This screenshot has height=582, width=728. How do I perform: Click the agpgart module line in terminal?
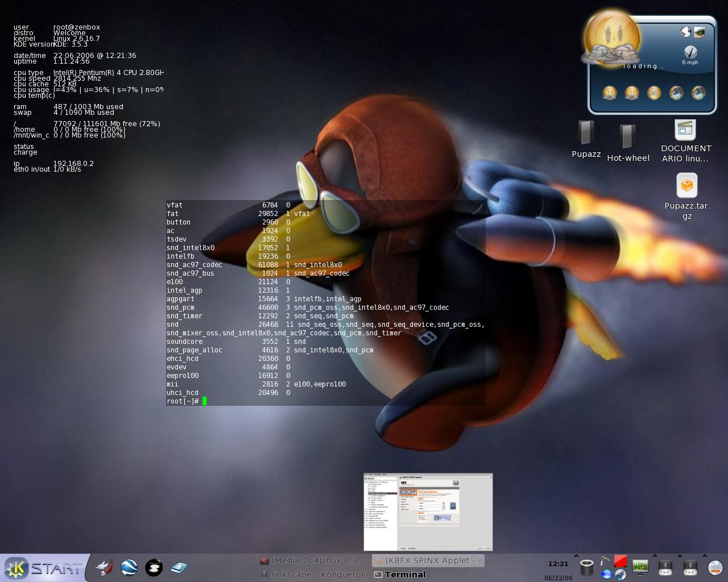264,299
